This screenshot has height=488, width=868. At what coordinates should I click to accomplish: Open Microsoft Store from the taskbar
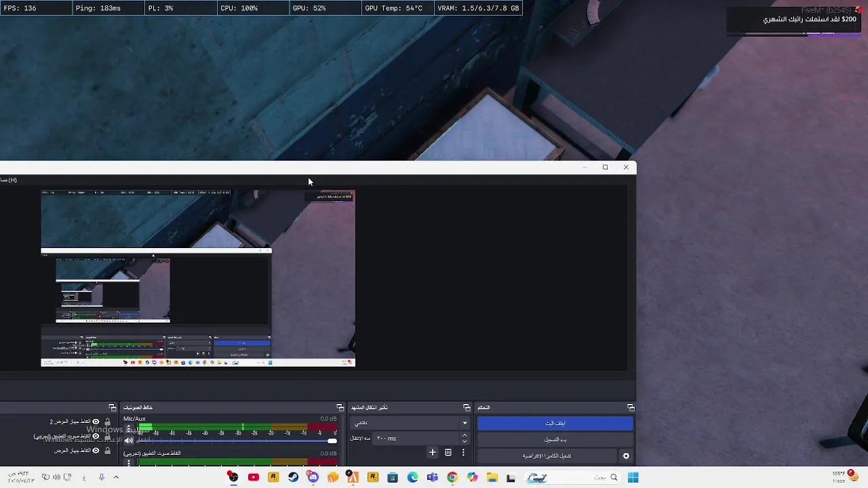coord(393,477)
